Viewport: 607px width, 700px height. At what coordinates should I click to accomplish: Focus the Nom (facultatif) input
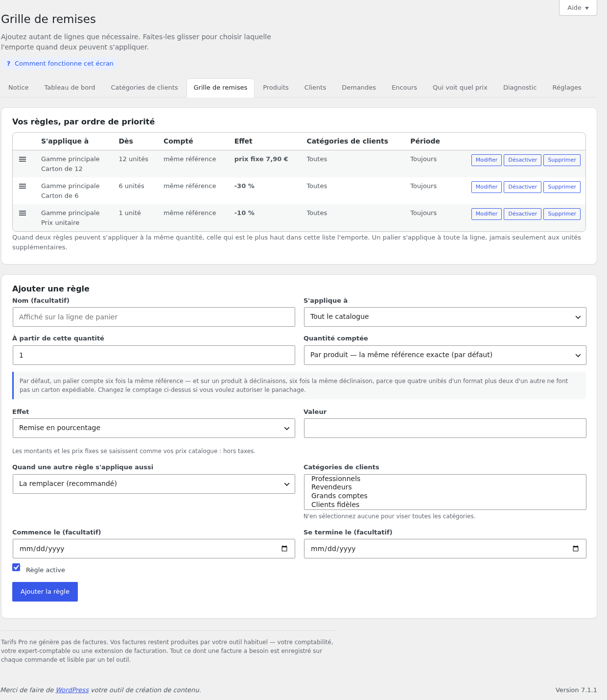coord(154,317)
